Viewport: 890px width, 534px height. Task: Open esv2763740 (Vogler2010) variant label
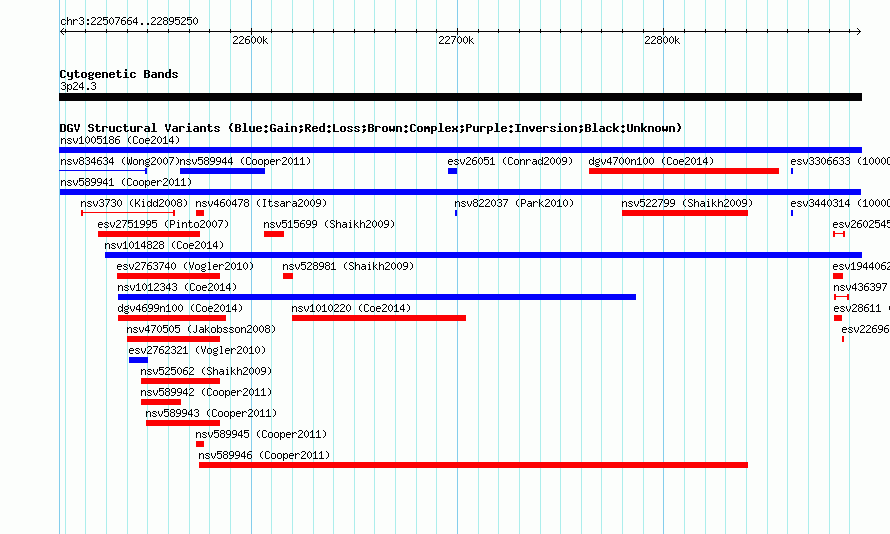coord(185,266)
